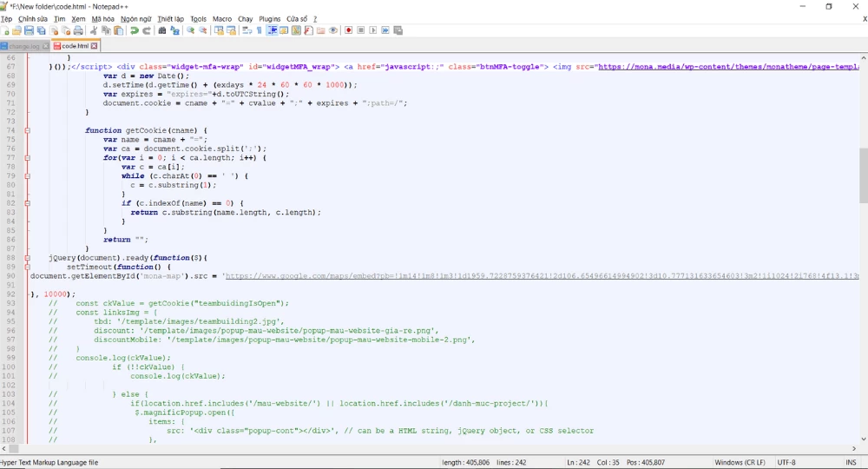Click the vertical scrollbar thumb
Screen dimensions: 868x469
pos(863,175)
